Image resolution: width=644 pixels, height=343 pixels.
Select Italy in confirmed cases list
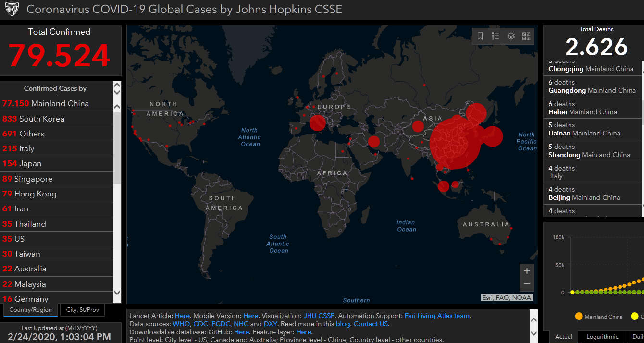pyautogui.click(x=57, y=148)
